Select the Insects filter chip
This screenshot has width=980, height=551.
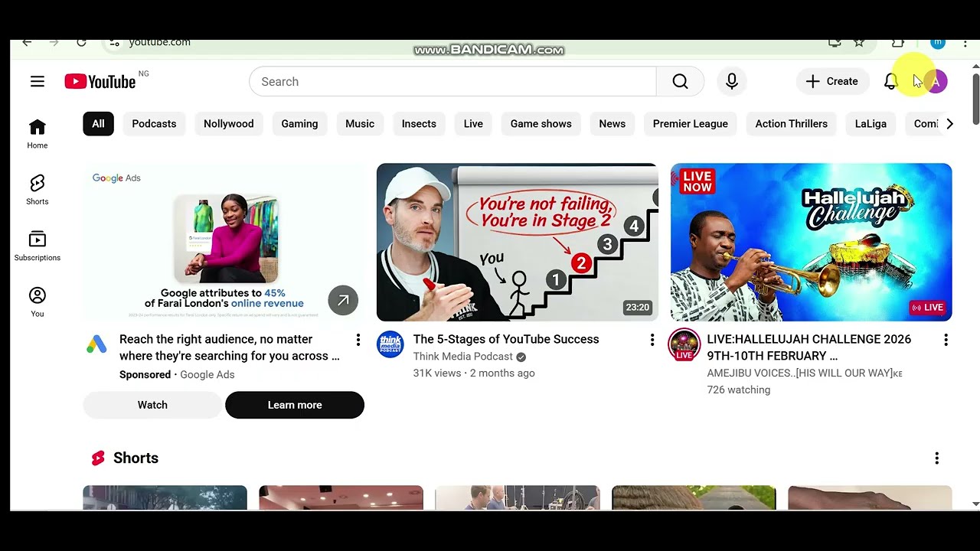tap(419, 124)
